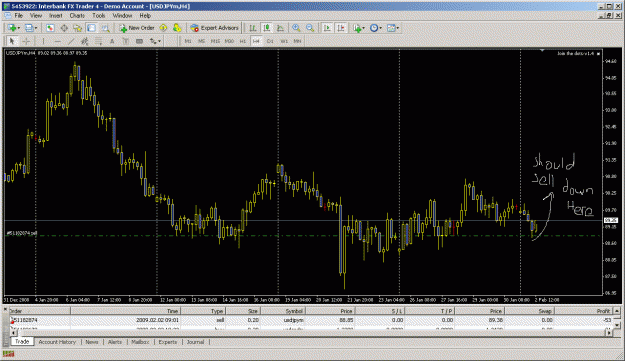Select the Text Label tool
Image resolution: width=625 pixels, height=361 pixels.
pos(126,41)
